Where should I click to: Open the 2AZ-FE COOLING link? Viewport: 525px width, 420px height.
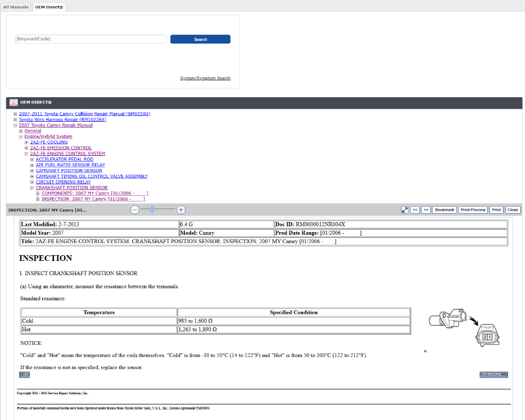tap(48, 143)
